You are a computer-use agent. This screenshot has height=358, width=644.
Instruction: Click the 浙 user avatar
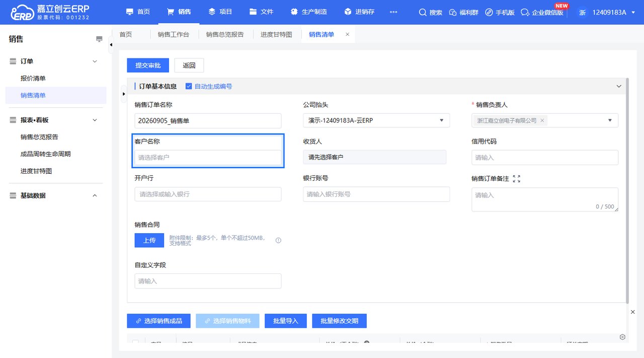(x=582, y=12)
